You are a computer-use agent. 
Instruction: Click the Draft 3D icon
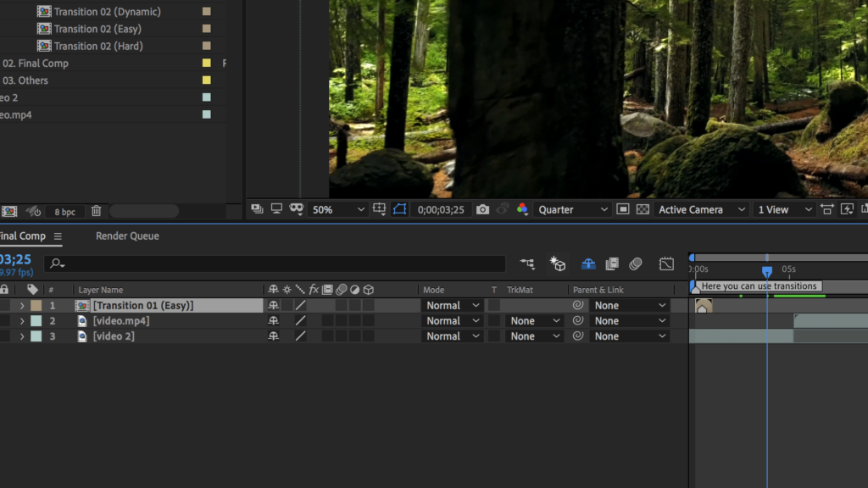(558, 264)
